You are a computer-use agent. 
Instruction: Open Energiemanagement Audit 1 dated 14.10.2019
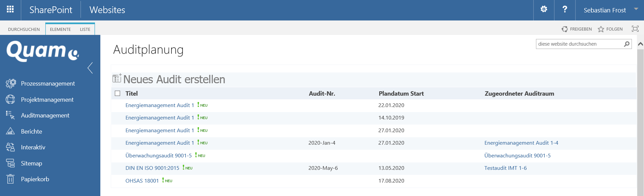click(x=160, y=118)
